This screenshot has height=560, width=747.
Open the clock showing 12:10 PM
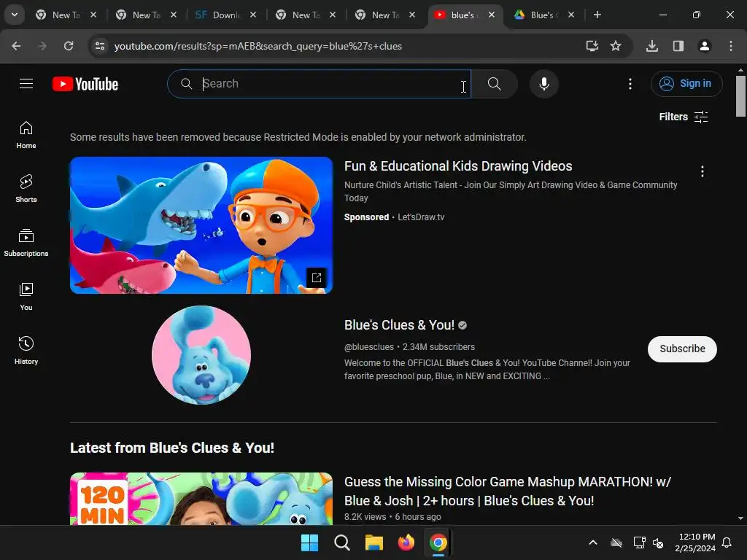[695, 542]
